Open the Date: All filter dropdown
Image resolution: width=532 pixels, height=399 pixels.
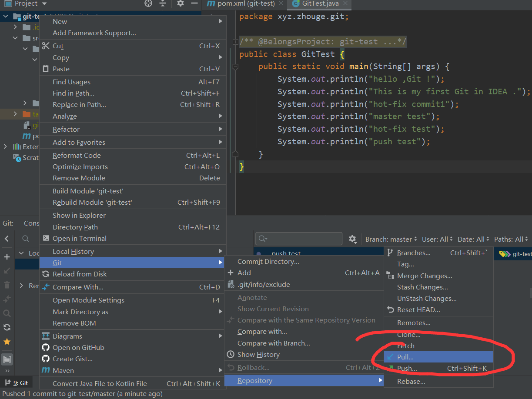point(474,239)
